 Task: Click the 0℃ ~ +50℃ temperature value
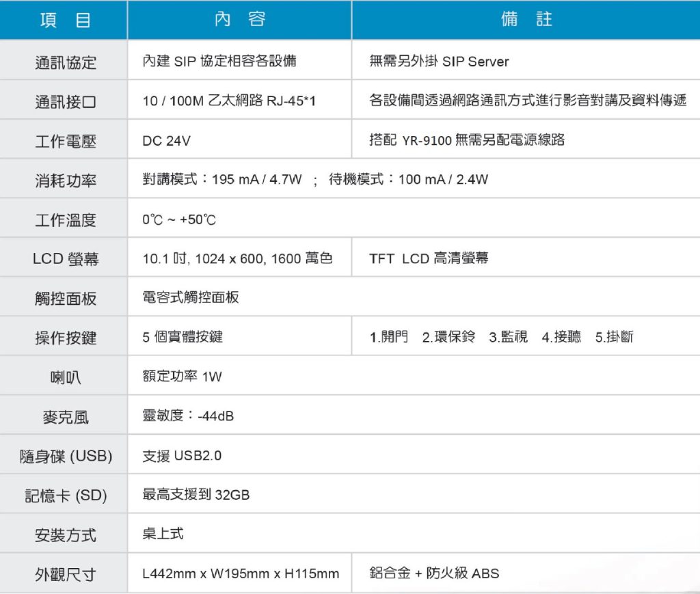tap(179, 220)
